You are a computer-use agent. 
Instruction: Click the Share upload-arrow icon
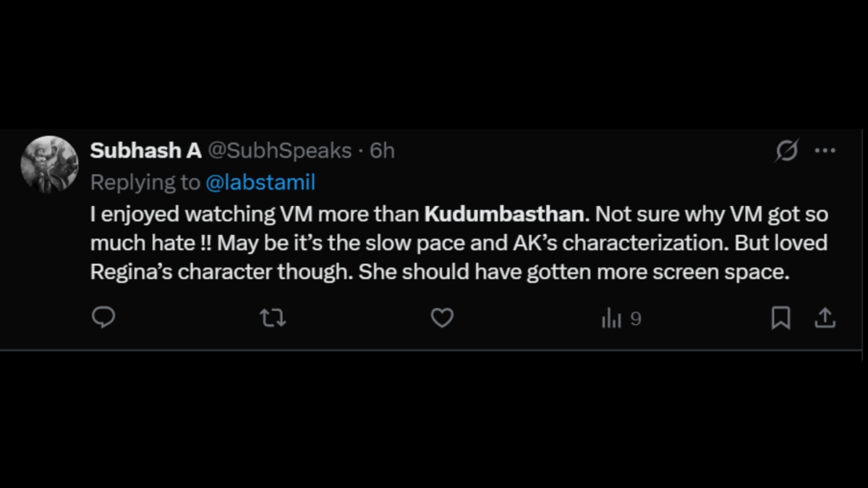pos(825,318)
